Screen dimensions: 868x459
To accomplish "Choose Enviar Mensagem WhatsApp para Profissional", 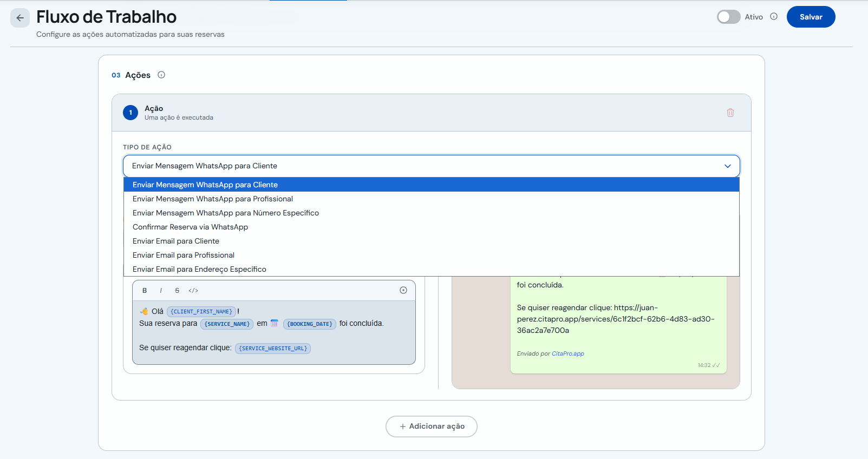I will point(432,199).
